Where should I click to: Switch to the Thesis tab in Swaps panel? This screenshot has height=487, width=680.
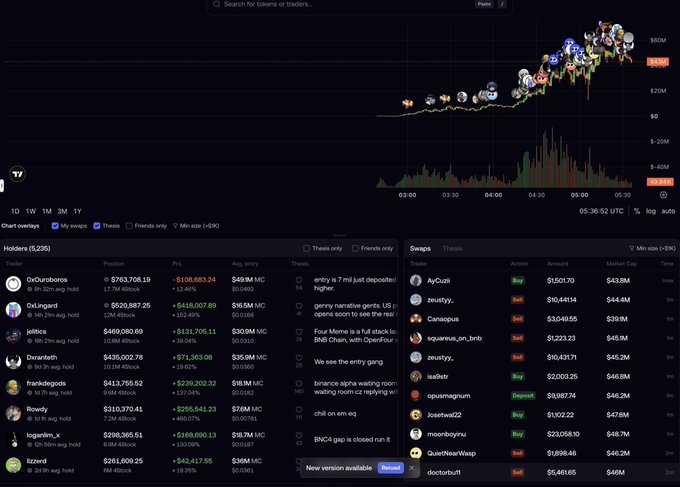[x=452, y=248]
